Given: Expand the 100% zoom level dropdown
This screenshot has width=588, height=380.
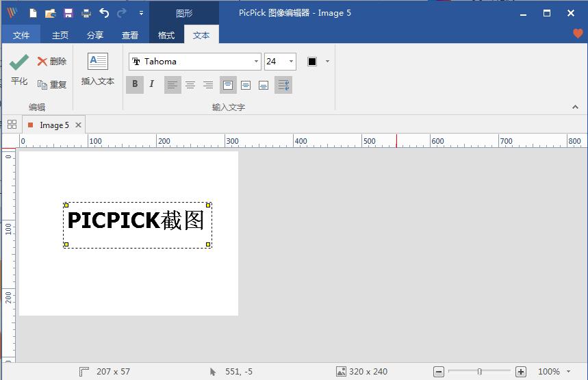Looking at the screenshot, I should (x=569, y=372).
